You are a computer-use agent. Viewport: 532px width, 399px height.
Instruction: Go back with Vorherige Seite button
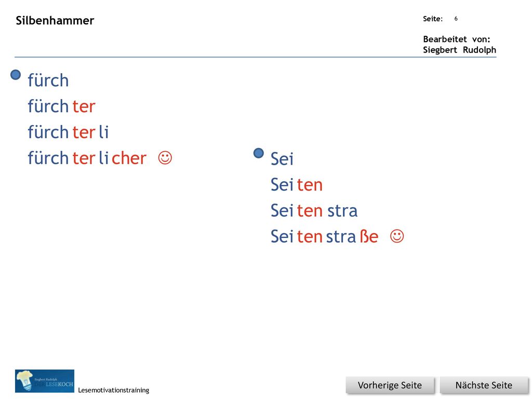coord(390,385)
